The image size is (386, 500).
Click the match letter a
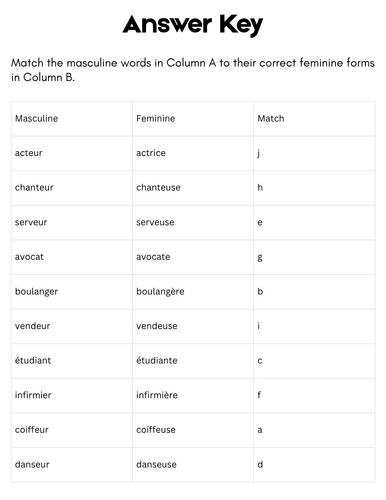pyautogui.click(x=260, y=430)
